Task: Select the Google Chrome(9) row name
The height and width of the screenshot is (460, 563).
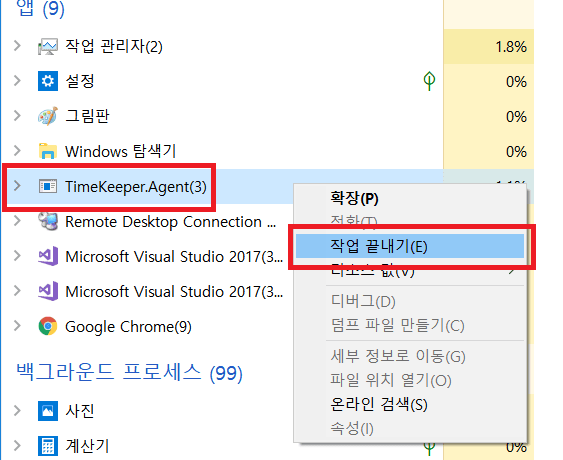Action: click(x=128, y=327)
